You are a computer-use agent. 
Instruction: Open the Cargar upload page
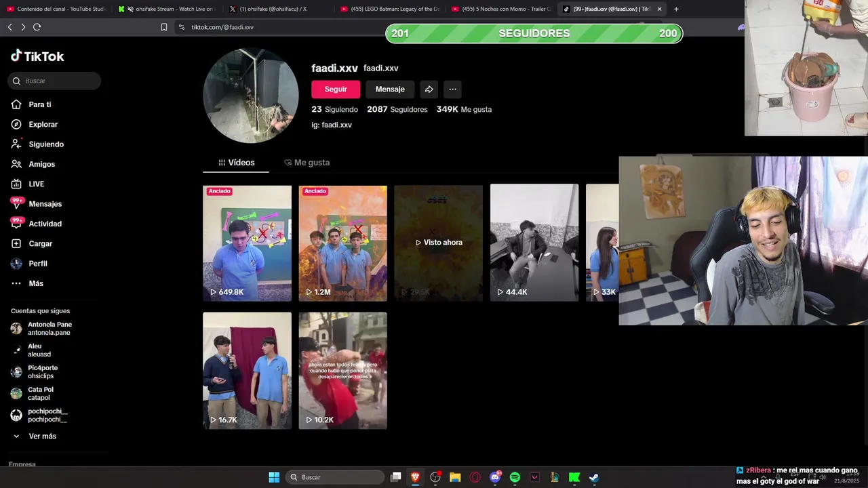pyautogui.click(x=32, y=243)
